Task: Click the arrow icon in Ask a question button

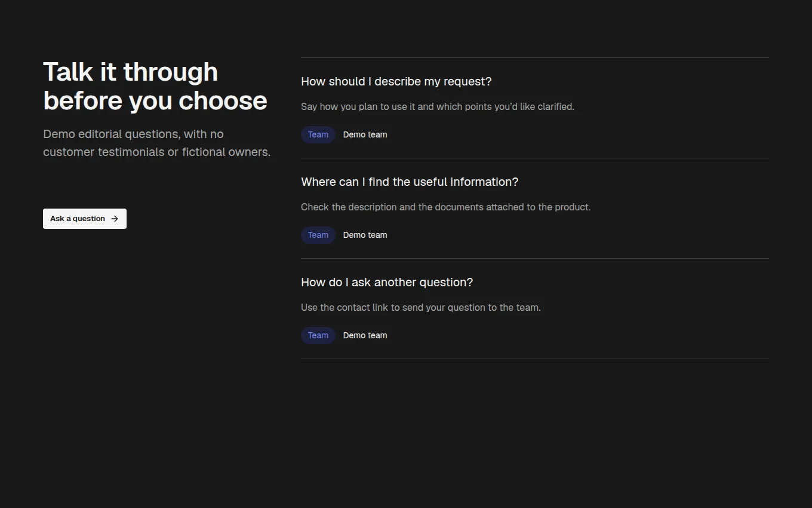Action: pos(115,219)
